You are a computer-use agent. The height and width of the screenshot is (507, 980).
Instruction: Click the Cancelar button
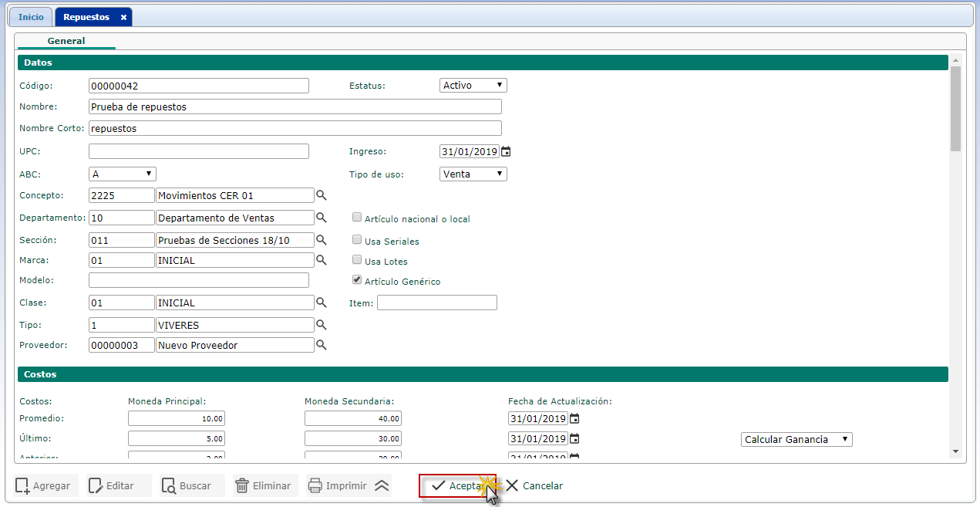click(534, 486)
